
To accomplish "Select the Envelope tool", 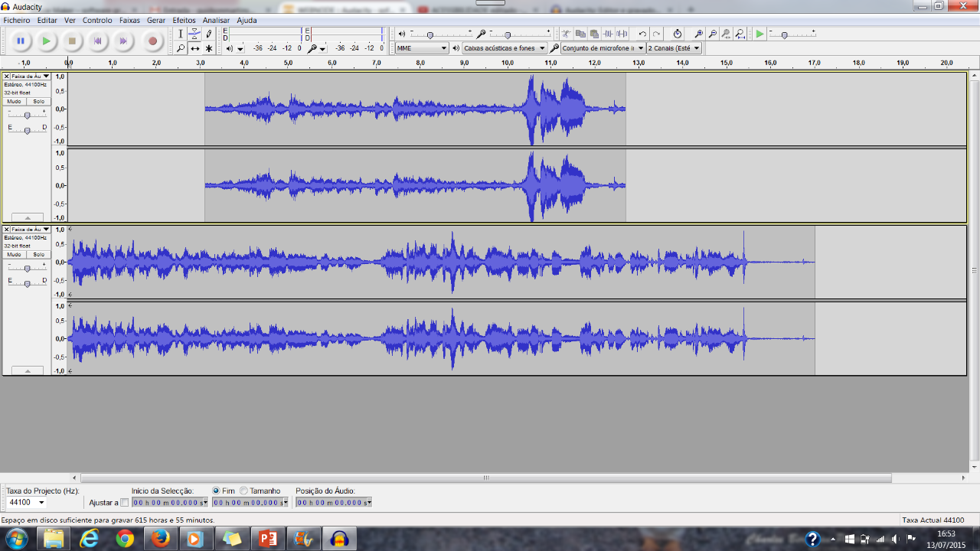I will 194,34.
